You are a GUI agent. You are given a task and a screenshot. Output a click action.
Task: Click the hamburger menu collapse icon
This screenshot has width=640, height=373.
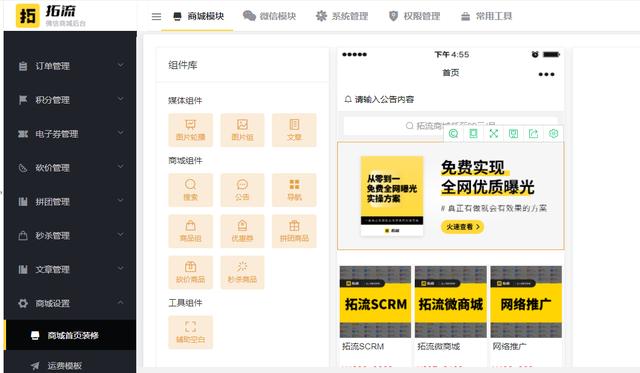coord(156,17)
